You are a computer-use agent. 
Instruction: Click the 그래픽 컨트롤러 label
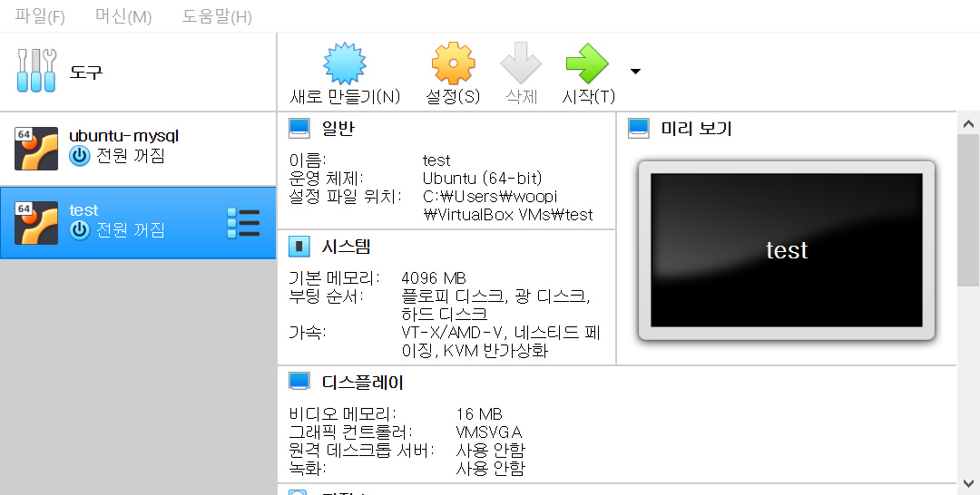pos(350,432)
